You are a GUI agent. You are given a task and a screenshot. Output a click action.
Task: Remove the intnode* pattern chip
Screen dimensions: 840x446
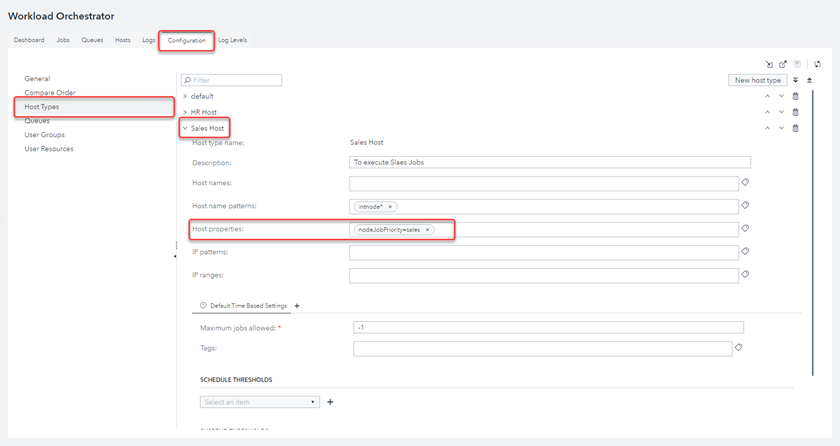coord(390,206)
